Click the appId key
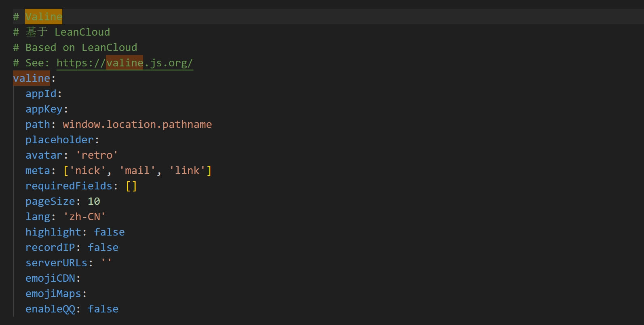Screen dimensions: 644x325 (41, 94)
